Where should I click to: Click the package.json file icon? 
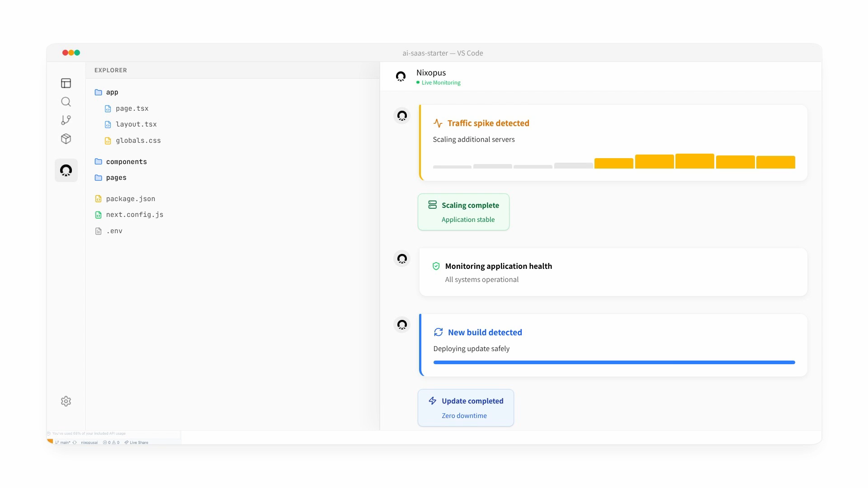click(x=98, y=199)
